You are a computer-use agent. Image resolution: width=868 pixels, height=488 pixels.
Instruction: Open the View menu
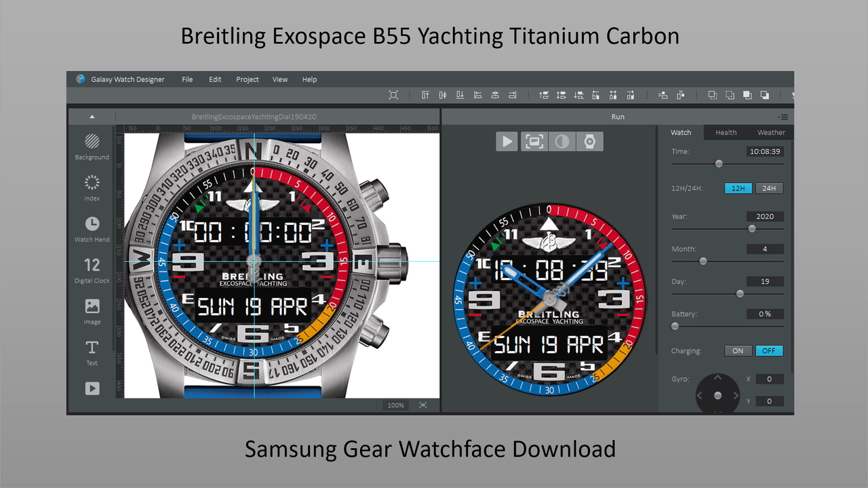coord(280,79)
